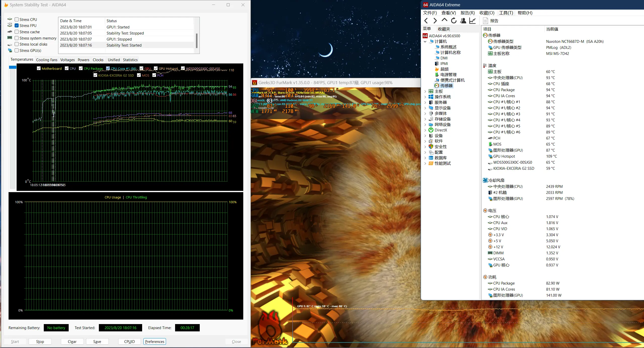Viewport: 644px width, 348px height.
Task: Expand the 主板 tree node
Action: (x=425, y=91)
